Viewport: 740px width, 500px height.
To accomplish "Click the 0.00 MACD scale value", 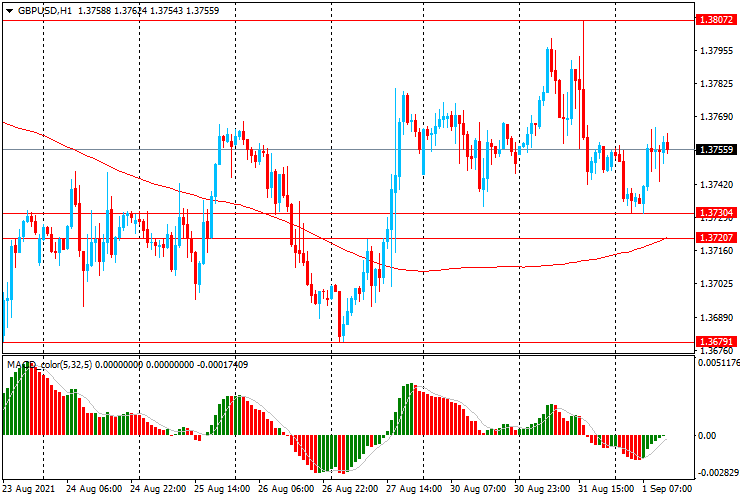I will tap(707, 435).
